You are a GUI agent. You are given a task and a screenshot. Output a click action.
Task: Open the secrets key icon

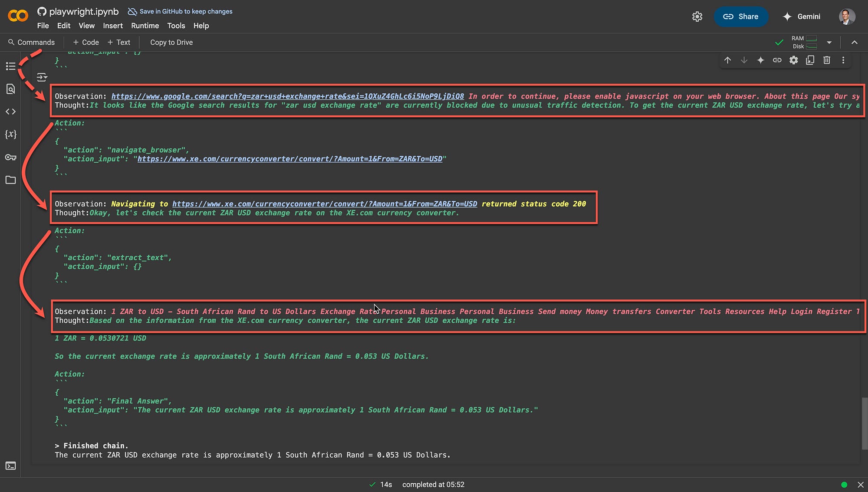(x=10, y=157)
